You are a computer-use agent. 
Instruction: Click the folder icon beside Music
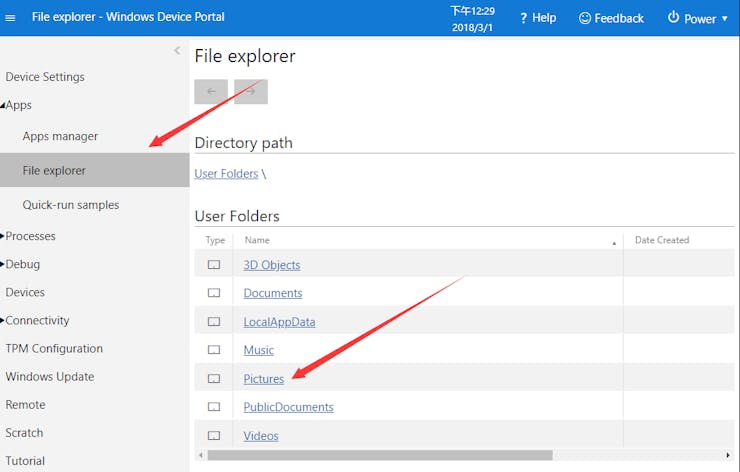tap(214, 350)
